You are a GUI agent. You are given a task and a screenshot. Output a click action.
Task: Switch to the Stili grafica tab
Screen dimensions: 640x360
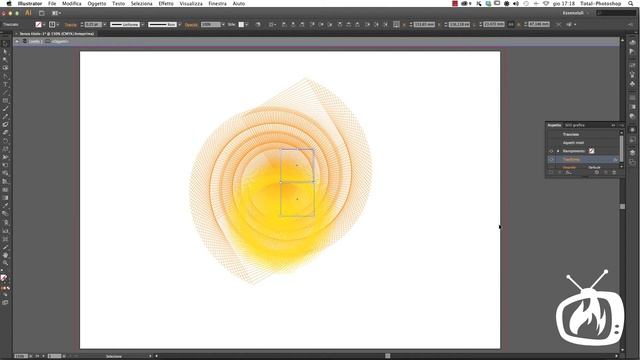pos(575,125)
